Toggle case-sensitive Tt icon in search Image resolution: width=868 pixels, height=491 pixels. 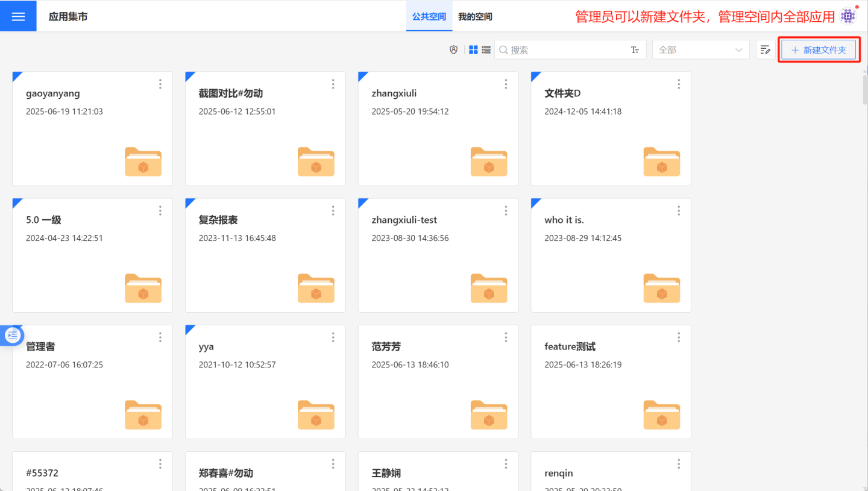635,50
